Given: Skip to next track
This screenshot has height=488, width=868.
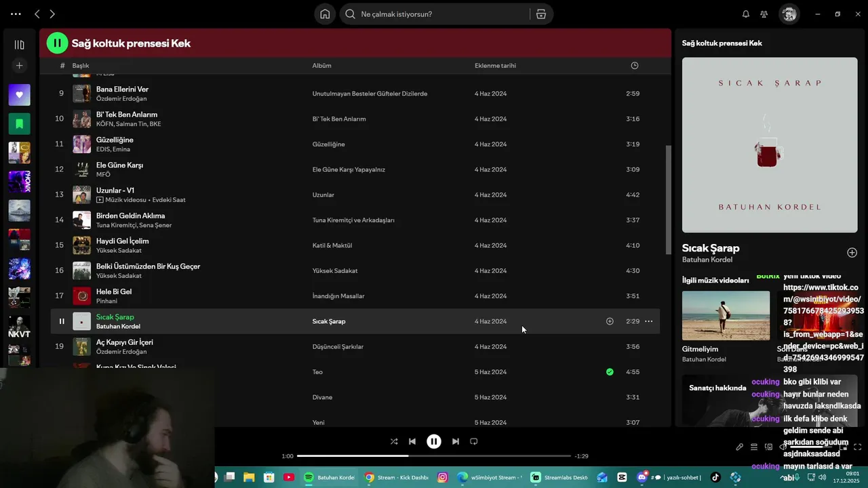Looking at the screenshot, I should [456, 441].
